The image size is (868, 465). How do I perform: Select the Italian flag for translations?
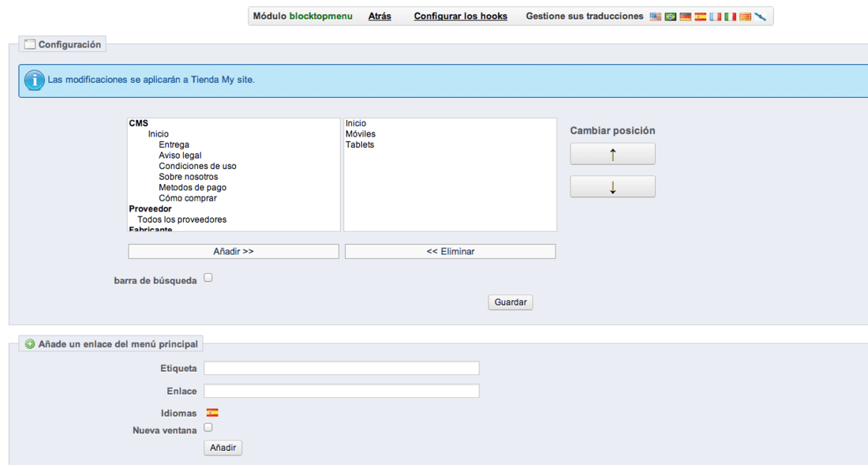pos(730,17)
